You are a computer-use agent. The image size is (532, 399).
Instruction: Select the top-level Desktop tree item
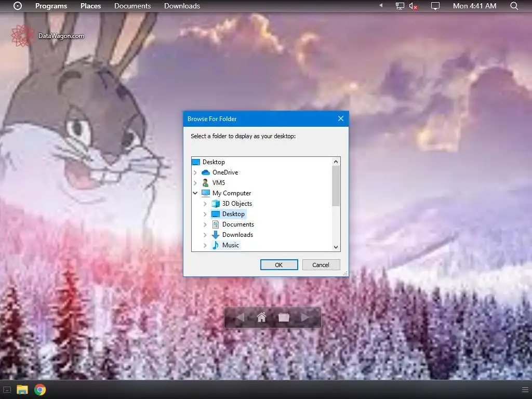[x=214, y=162]
